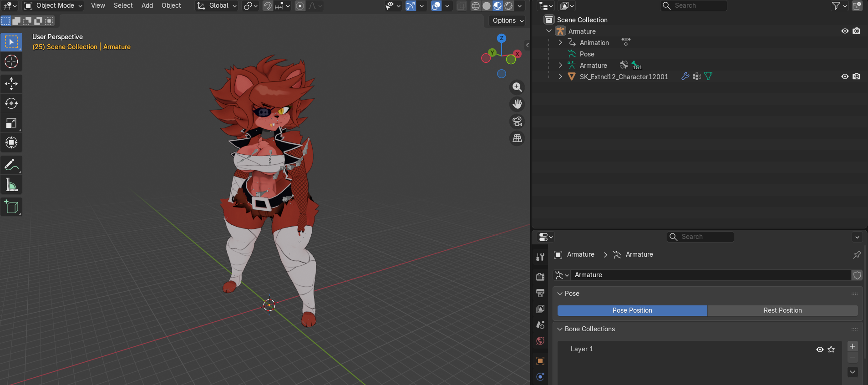868x385 pixels.
Task: Select the Measure tool
Action: click(11, 185)
